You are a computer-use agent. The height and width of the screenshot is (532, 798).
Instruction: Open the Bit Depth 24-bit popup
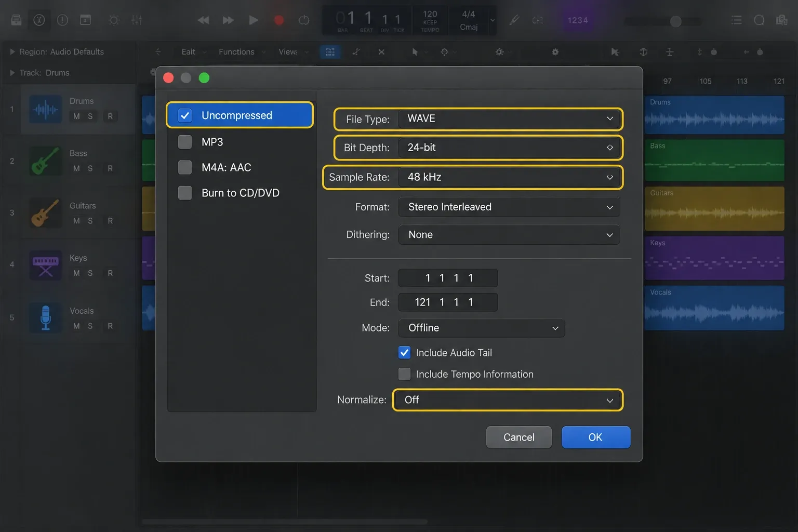click(x=509, y=148)
